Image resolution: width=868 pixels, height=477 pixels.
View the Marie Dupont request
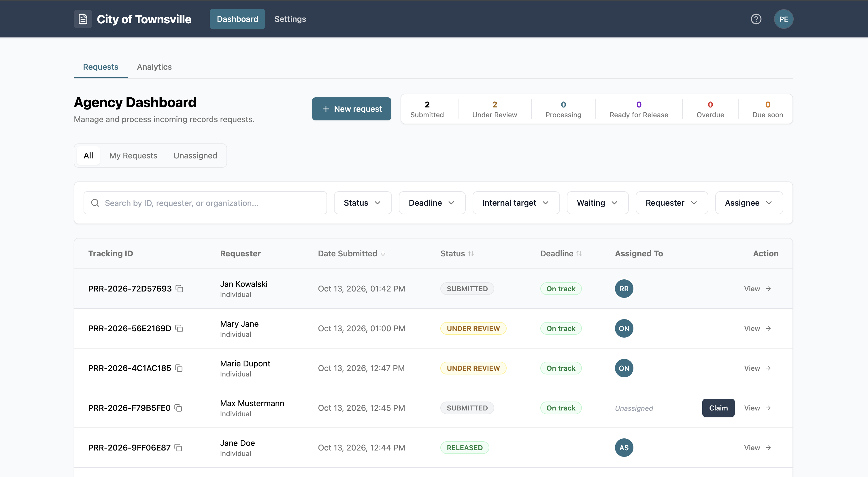pos(757,368)
